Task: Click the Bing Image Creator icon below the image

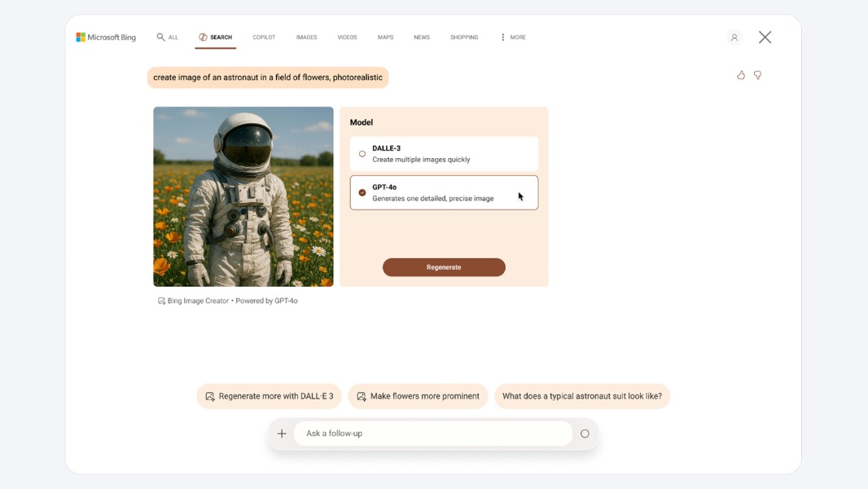Action: click(x=160, y=300)
